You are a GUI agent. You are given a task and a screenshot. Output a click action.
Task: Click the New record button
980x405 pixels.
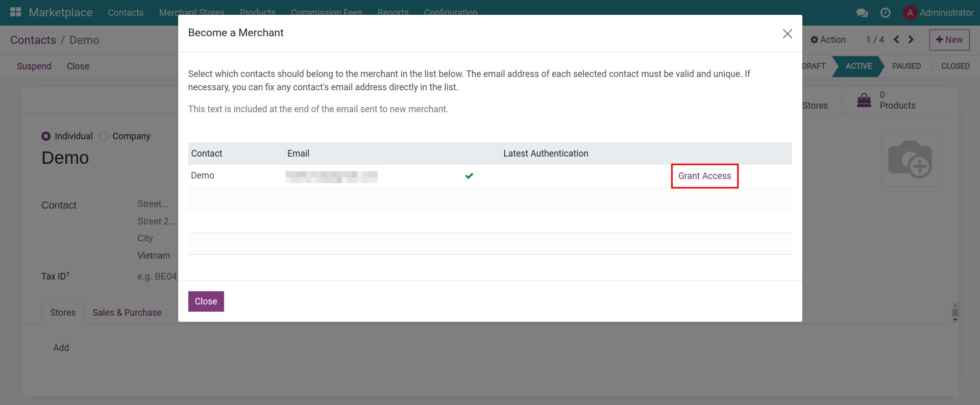pos(949,40)
